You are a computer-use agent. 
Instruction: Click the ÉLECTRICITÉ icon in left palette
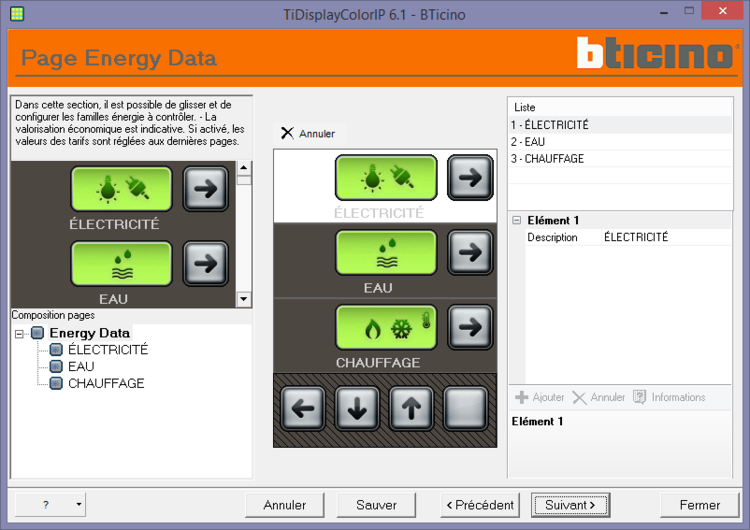[x=121, y=189]
